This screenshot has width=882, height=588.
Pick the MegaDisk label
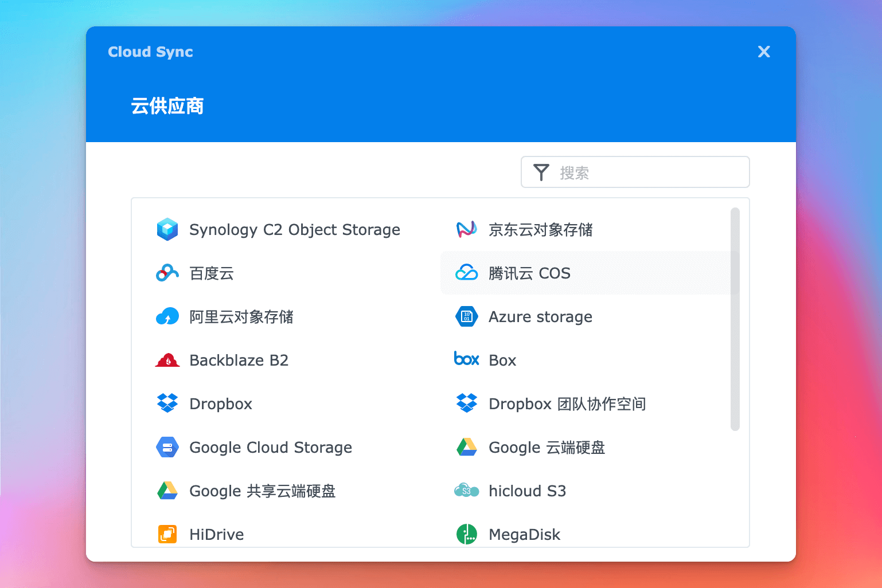pyautogui.click(x=524, y=535)
